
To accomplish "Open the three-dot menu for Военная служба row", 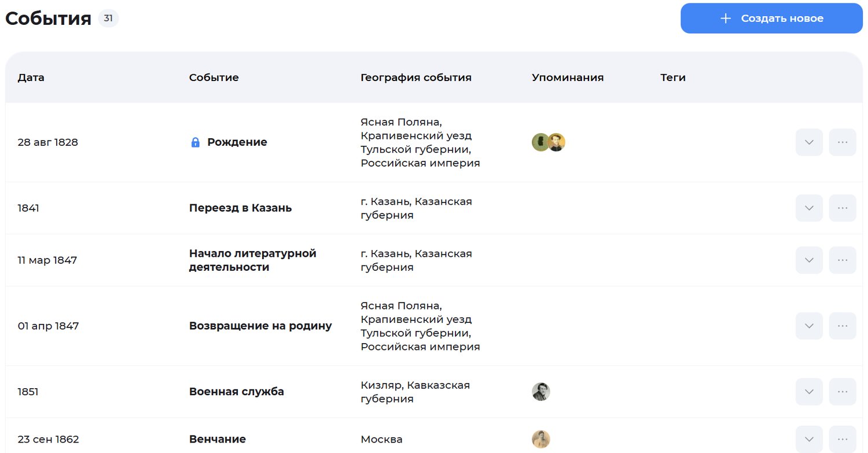I will 843,392.
